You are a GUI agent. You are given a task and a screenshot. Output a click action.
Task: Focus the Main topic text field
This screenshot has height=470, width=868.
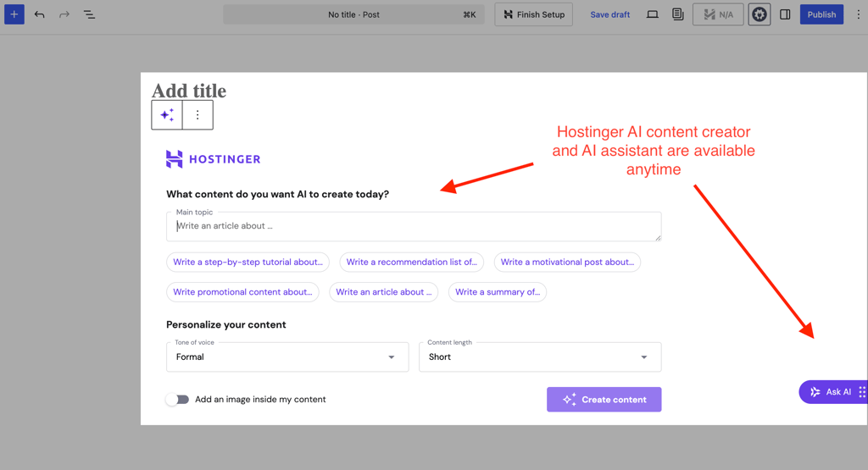pyautogui.click(x=414, y=226)
